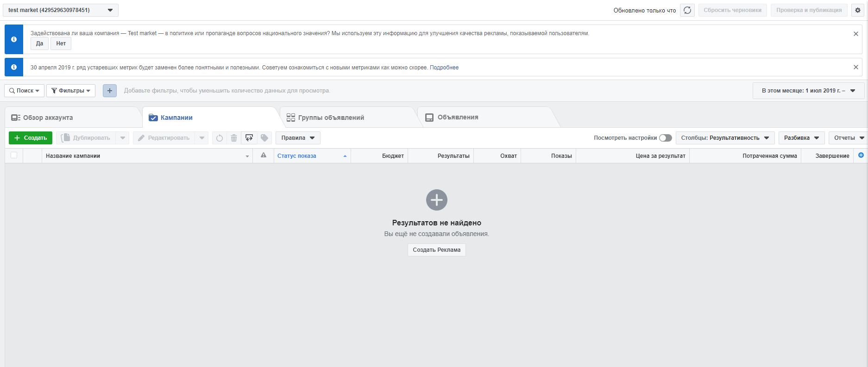
Task: Switch to the 'Группы объявлений' tab
Action: coord(331,118)
